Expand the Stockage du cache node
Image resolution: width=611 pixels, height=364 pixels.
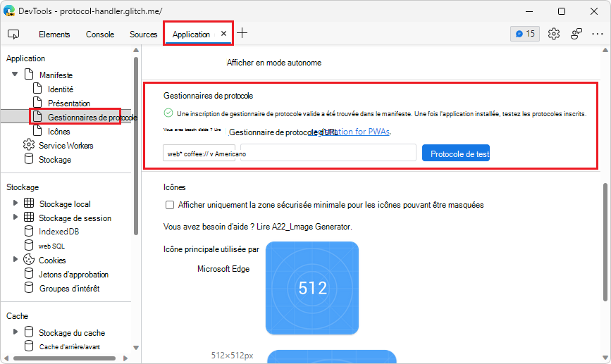coord(16,332)
